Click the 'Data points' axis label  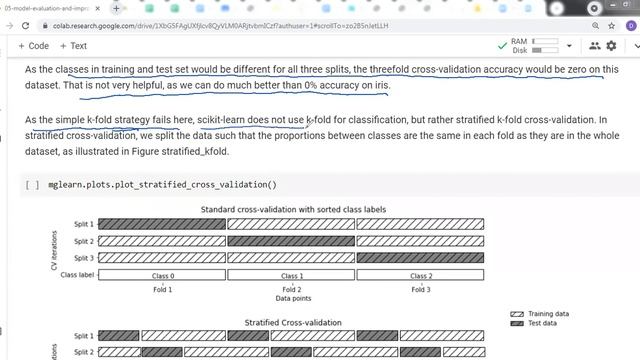click(293, 298)
